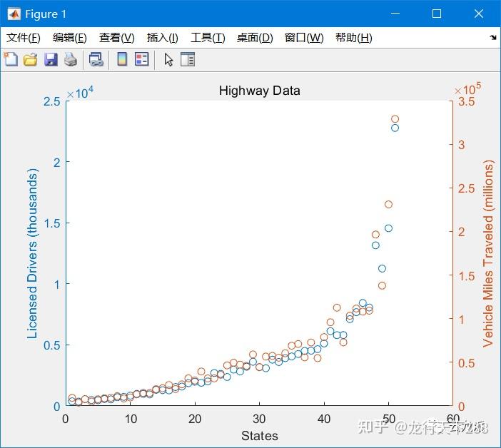Open the 查看(V) menu
The height and width of the screenshot is (448, 501).
point(116,38)
